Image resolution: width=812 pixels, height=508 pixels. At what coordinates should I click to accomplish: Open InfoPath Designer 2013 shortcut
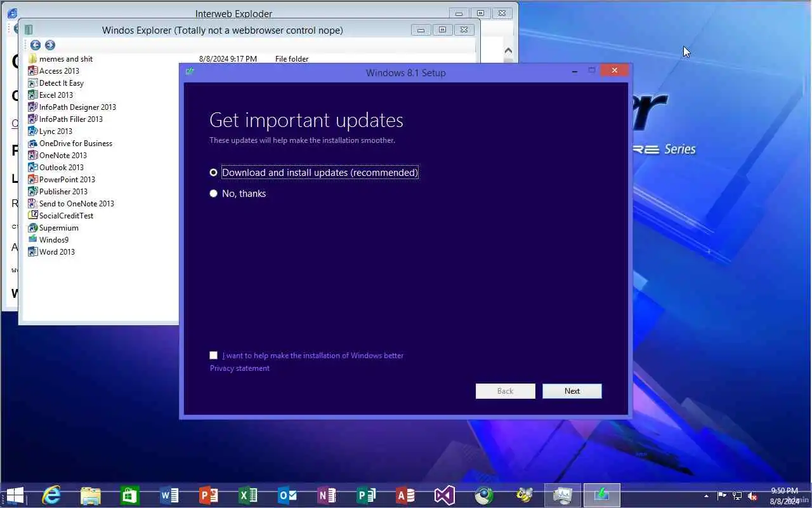pos(72,107)
